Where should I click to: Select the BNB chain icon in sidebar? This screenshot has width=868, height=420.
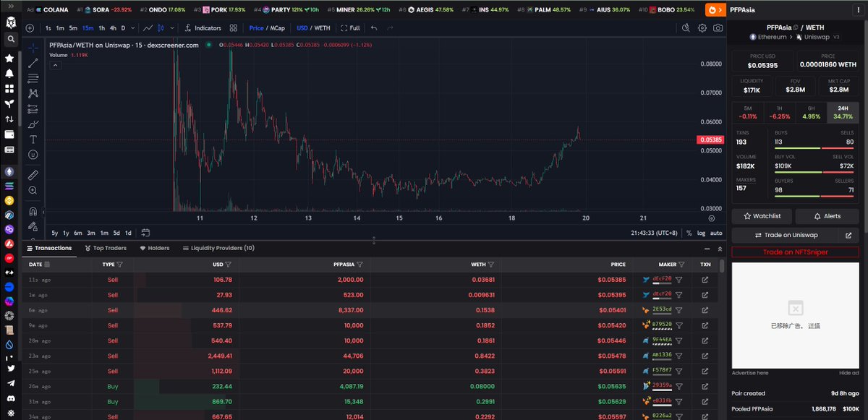tap(9, 200)
